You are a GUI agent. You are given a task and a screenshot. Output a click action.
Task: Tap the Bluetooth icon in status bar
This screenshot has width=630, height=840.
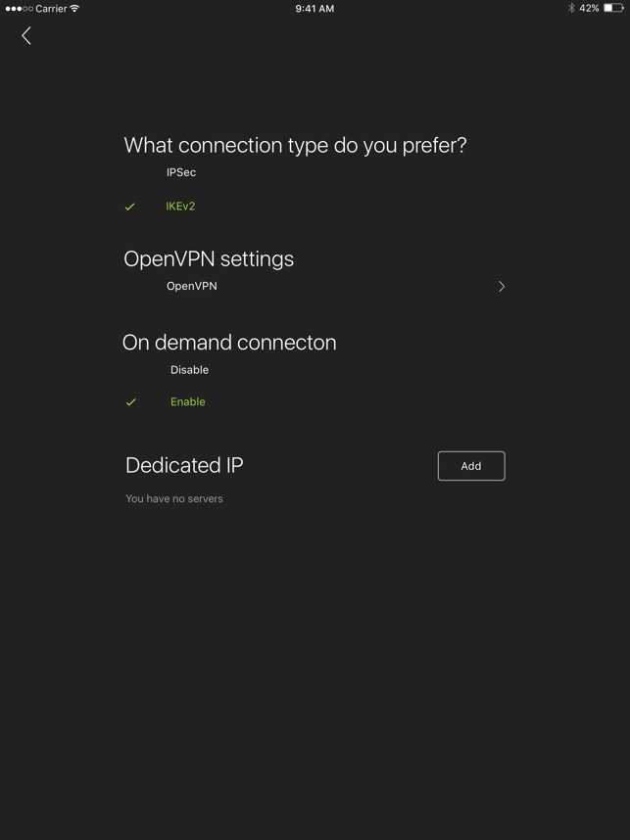[x=571, y=8]
